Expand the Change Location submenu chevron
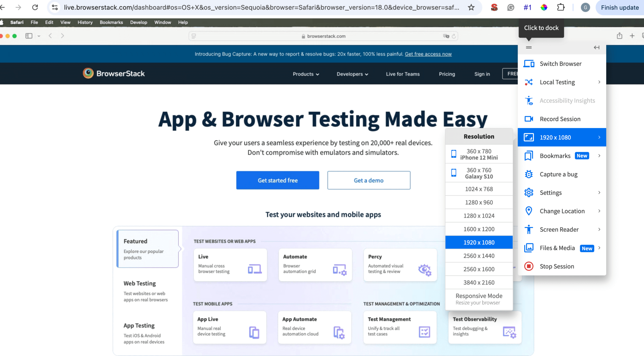 (599, 211)
